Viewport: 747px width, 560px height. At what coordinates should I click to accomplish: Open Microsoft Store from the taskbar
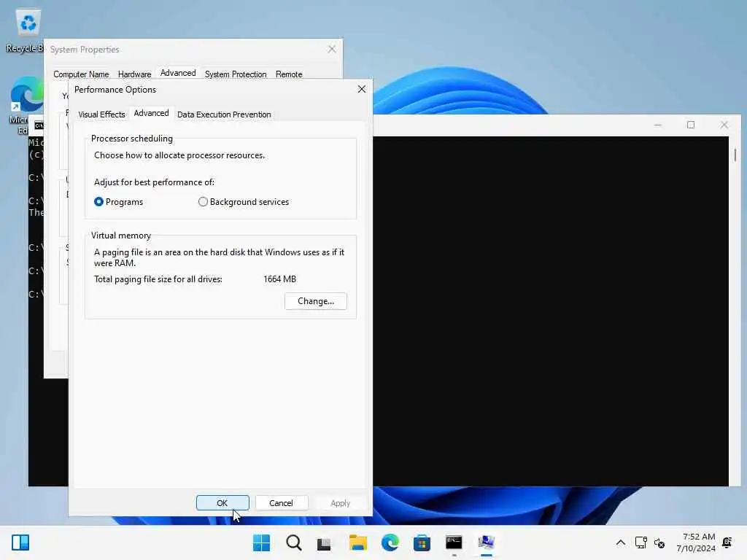[422, 542]
